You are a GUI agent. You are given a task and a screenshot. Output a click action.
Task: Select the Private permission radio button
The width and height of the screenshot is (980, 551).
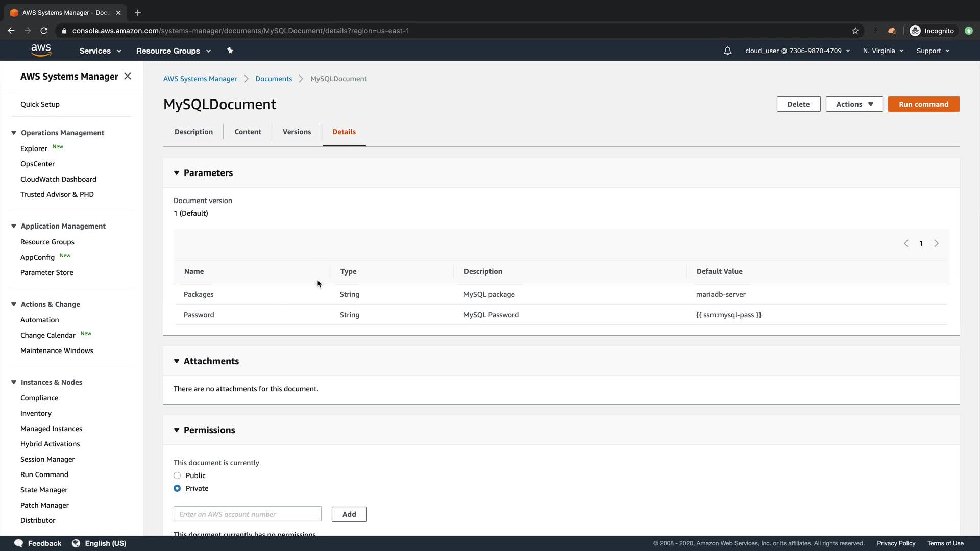tap(177, 488)
